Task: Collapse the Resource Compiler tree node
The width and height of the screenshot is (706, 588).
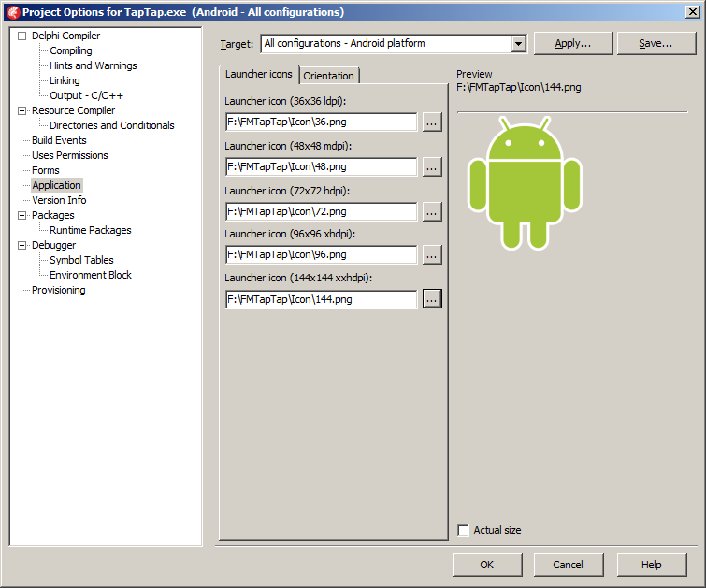Action: coord(22,110)
